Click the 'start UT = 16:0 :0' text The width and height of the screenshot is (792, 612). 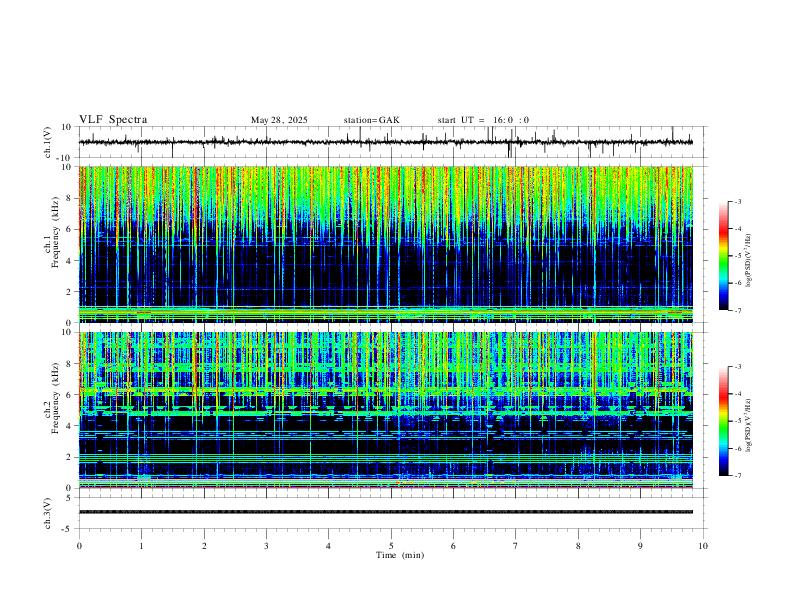(x=483, y=120)
